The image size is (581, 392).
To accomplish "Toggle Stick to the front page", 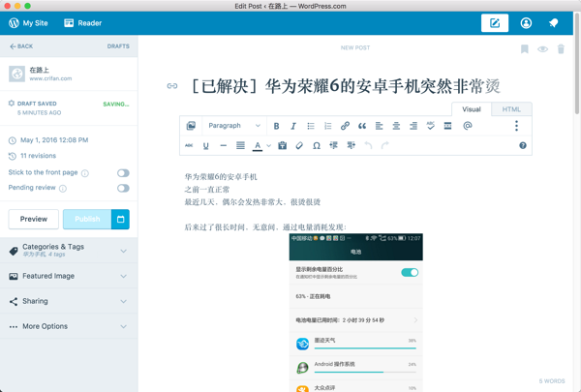I will tap(123, 173).
